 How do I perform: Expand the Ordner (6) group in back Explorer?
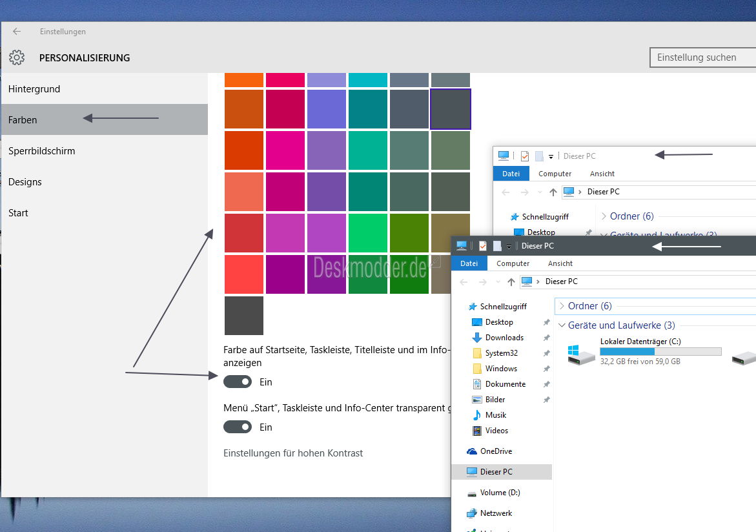[604, 216]
